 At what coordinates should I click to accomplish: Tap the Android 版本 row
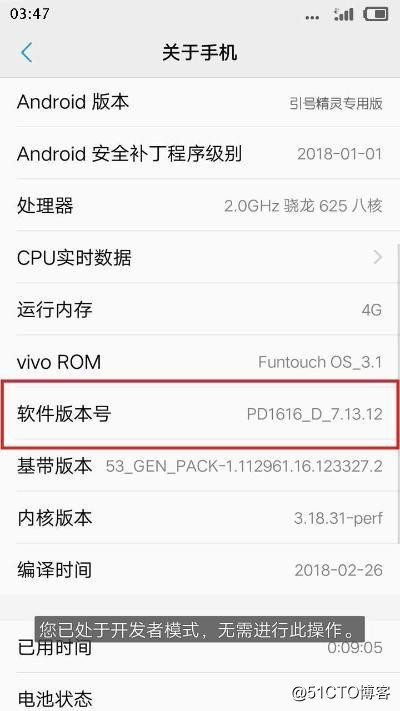(x=200, y=102)
